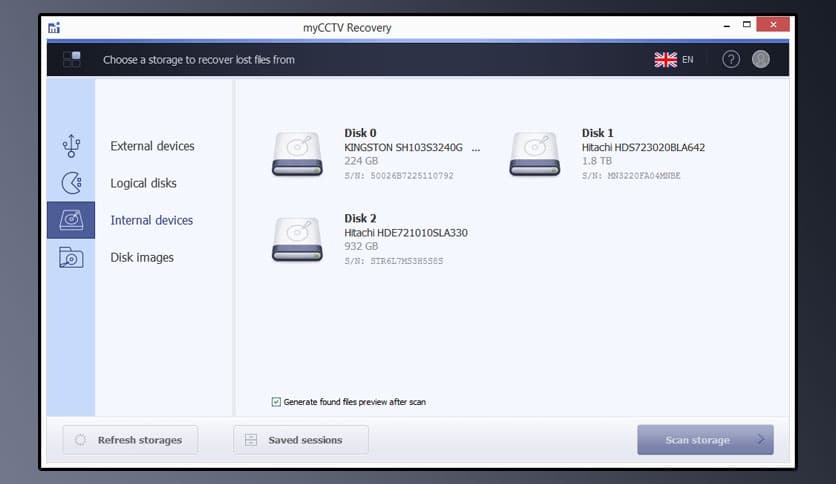
Task: Select the Disk 1 drive icon
Action: pyautogui.click(x=535, y=154)
